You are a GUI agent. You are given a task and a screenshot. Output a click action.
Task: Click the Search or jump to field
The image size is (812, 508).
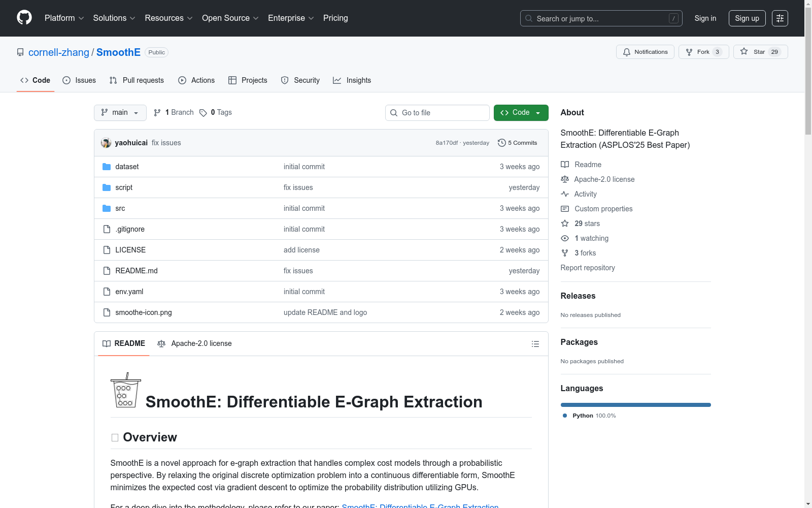(601, 18)
